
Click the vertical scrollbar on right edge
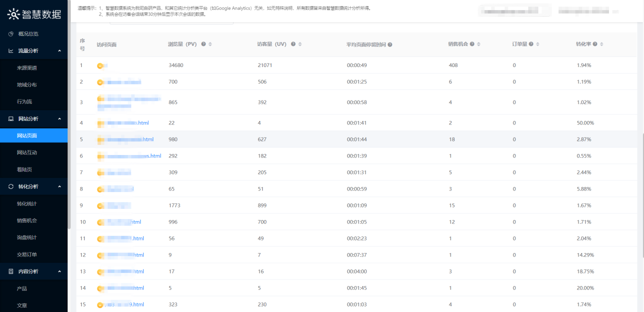pyautogui.click(x=641, y=178)
